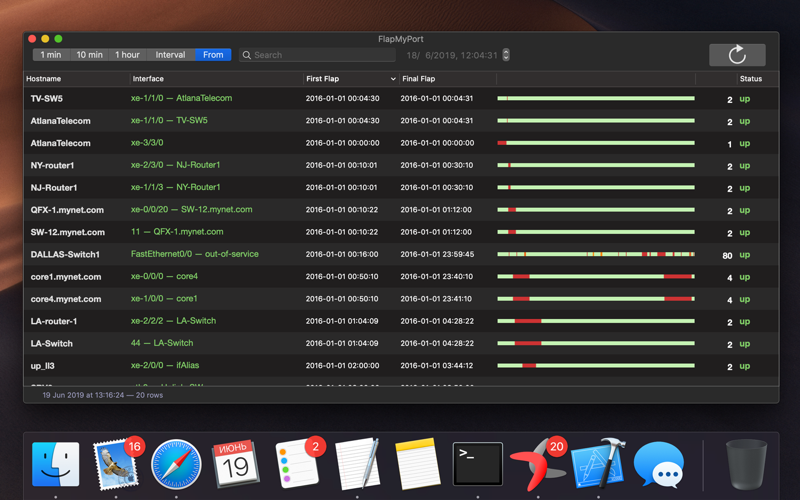Launch Terminal from the dock
This screenshot has height=500, width=800.
point(478,464)
